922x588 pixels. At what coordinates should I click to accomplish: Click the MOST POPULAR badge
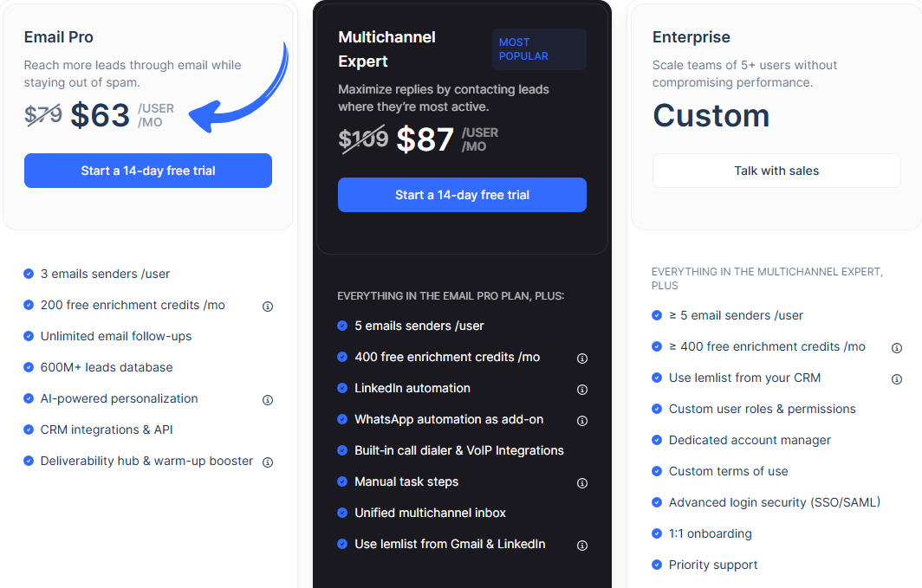pos(538,50)
